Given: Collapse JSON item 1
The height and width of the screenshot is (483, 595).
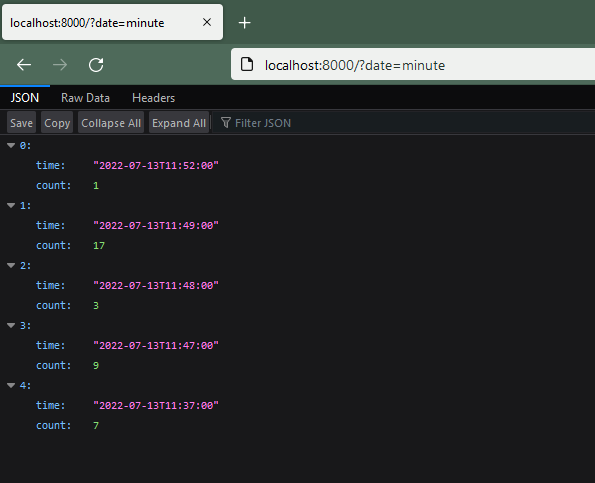Looking at the screenshot, I should click(x=11, y=205).
